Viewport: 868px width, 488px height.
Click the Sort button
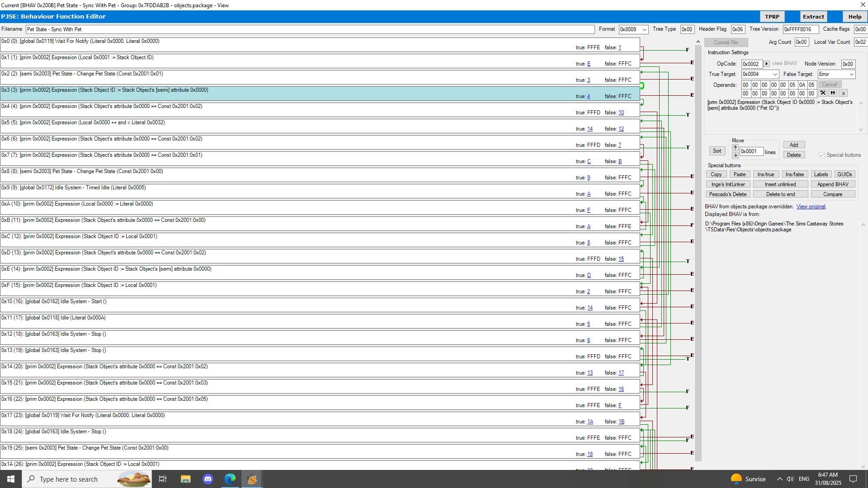[717, 151]
